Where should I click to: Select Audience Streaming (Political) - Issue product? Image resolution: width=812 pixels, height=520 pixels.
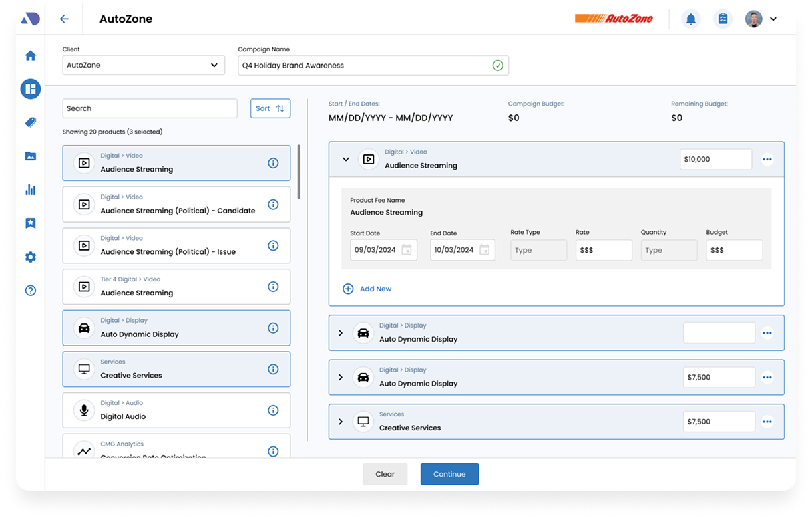coord(176,245)
